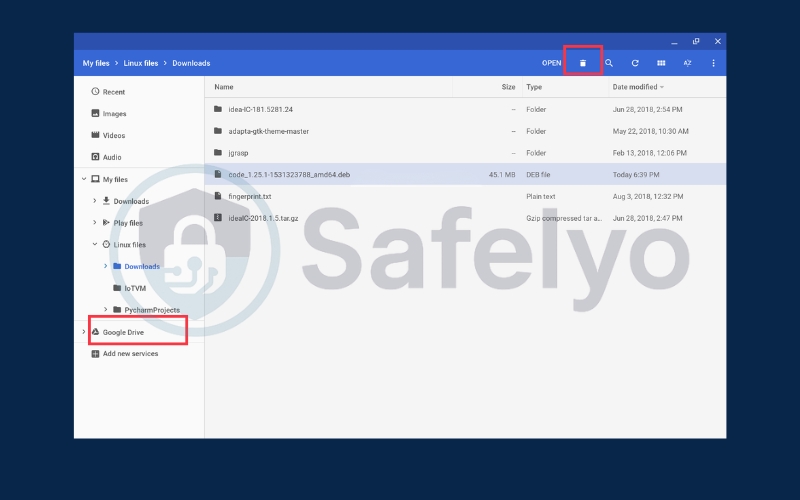800x500 pixels.
Task: Select the IoTVM folder in sidebar
Action: click(135, 288)
